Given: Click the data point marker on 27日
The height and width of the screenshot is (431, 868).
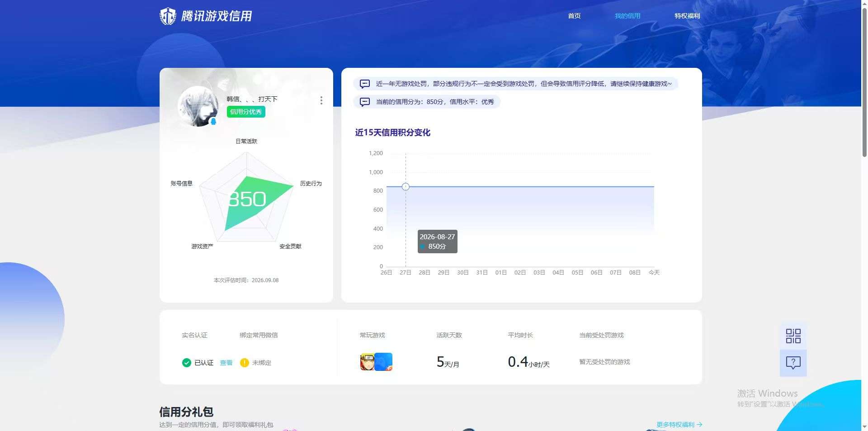Looking at the screenshot, I should pos(406,187).
